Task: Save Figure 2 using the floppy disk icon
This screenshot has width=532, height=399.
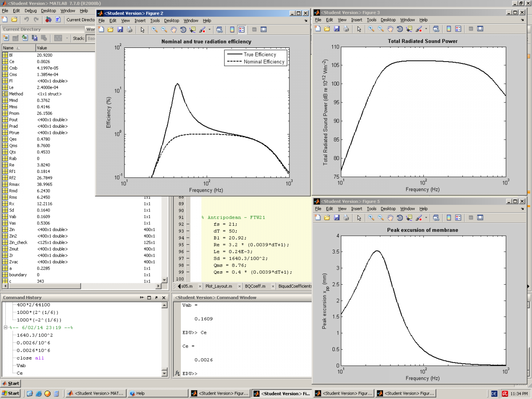Action: click(120, 30)
